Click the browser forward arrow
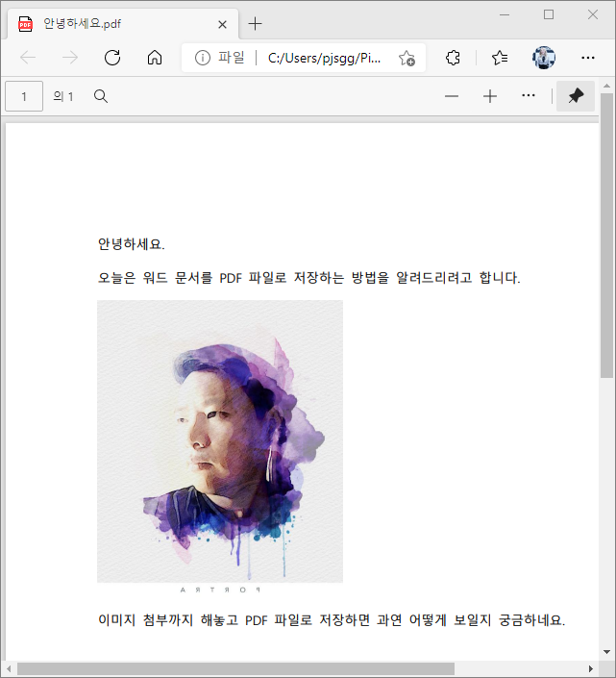The height and width of the screenshot is (678, 616). coord(70,58)
